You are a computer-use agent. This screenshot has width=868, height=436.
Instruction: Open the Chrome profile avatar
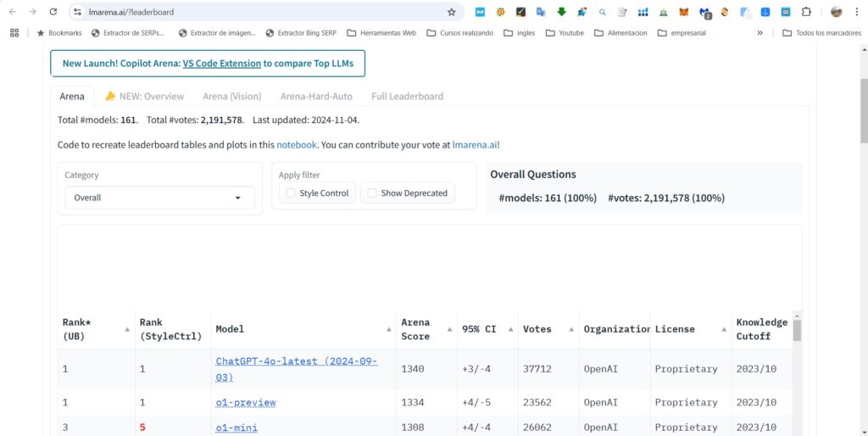click(x=836, y=12)
